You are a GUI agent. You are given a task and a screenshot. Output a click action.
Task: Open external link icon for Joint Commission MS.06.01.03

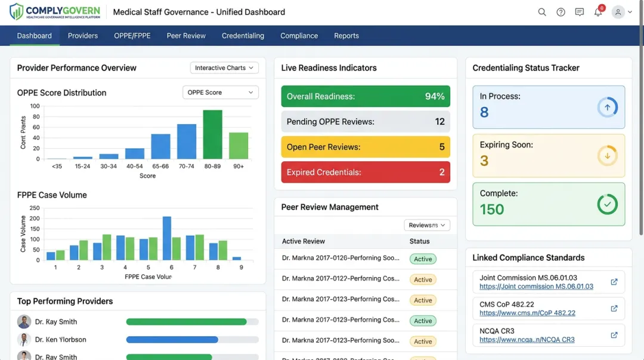(614, 282)
